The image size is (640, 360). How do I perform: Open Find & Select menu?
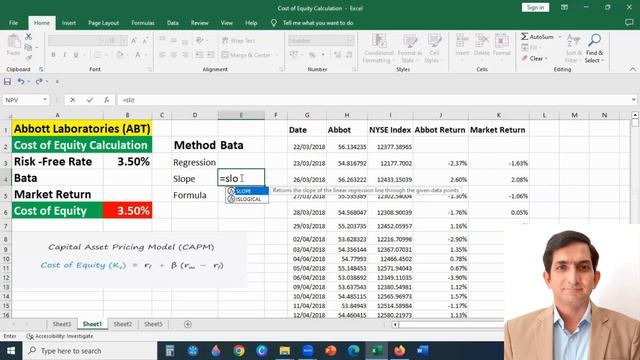click(x=594, y=49)
